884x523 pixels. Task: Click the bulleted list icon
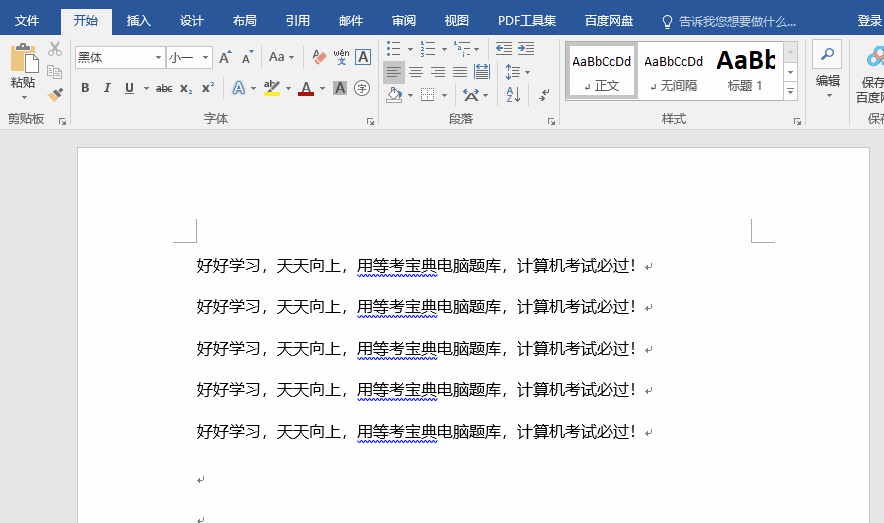tap(394, 48)
